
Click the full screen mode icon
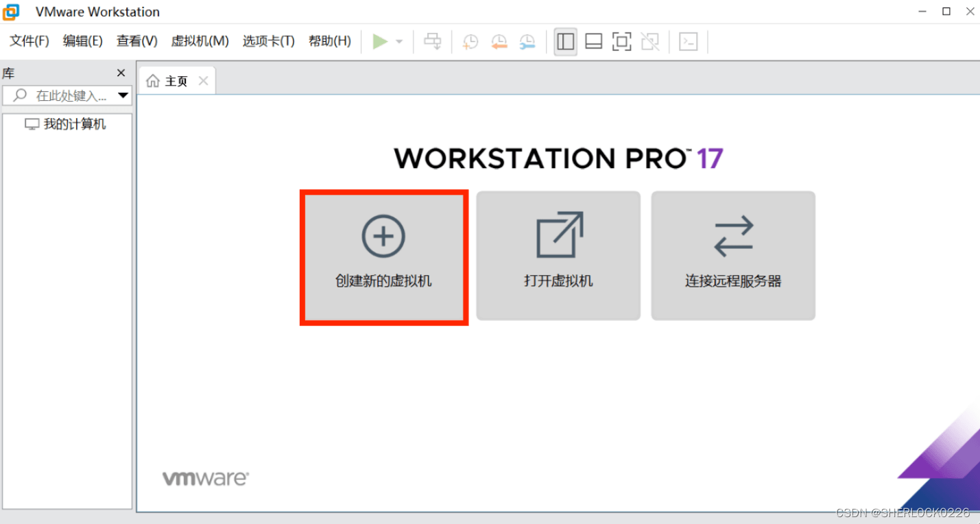pyautogui.click(x=621, y=42)
